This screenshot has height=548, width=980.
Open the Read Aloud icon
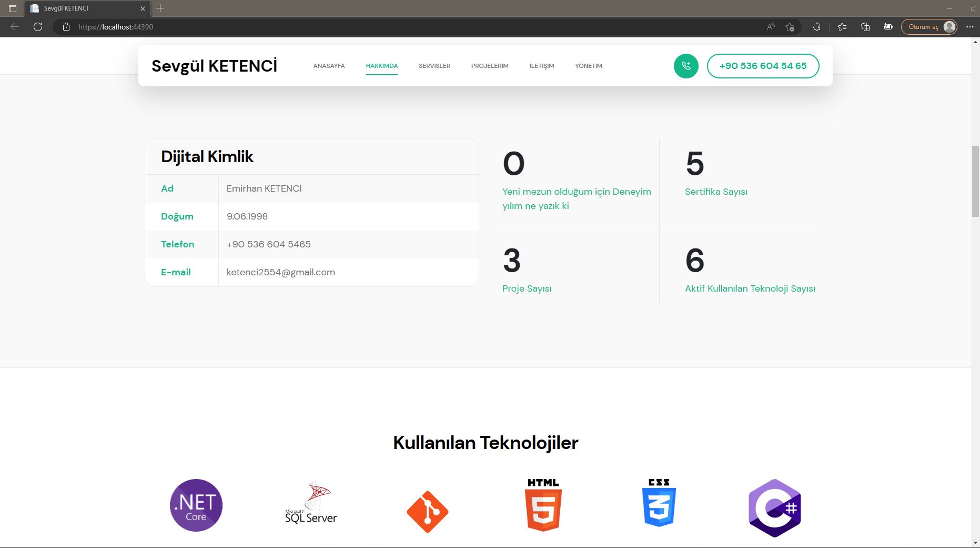coord(771,27)
